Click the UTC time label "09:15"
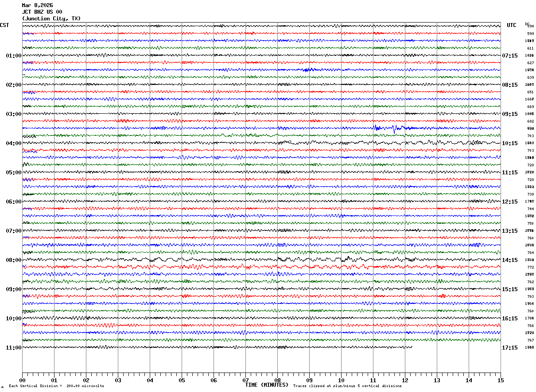 510,114
